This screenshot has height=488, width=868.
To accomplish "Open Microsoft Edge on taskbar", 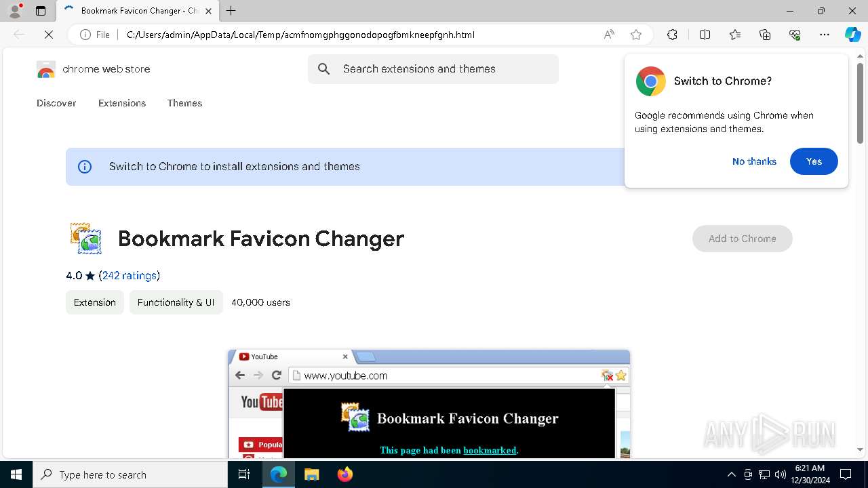I will pos(279,474).
